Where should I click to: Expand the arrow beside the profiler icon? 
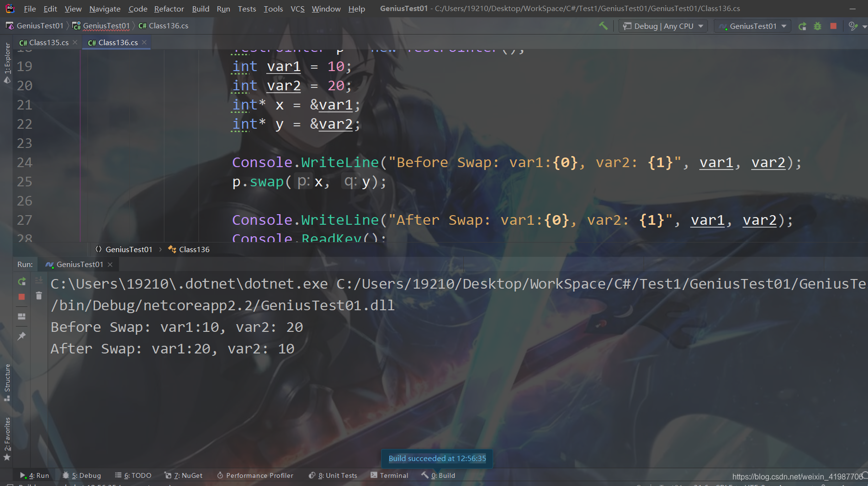tap(864, 27)
